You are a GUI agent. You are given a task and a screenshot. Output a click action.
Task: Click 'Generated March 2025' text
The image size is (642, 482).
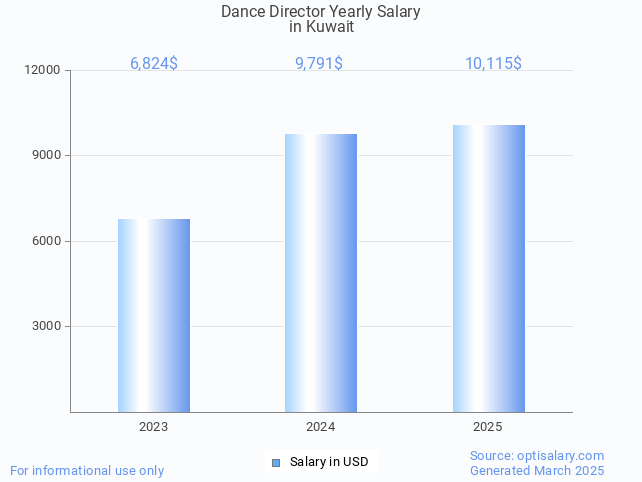[537, 471]
